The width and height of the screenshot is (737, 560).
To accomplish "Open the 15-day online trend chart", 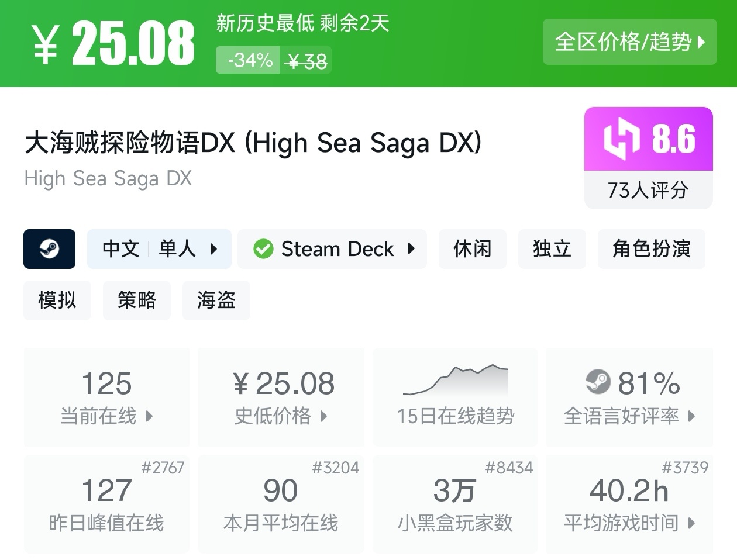I will tap(455, 381).
